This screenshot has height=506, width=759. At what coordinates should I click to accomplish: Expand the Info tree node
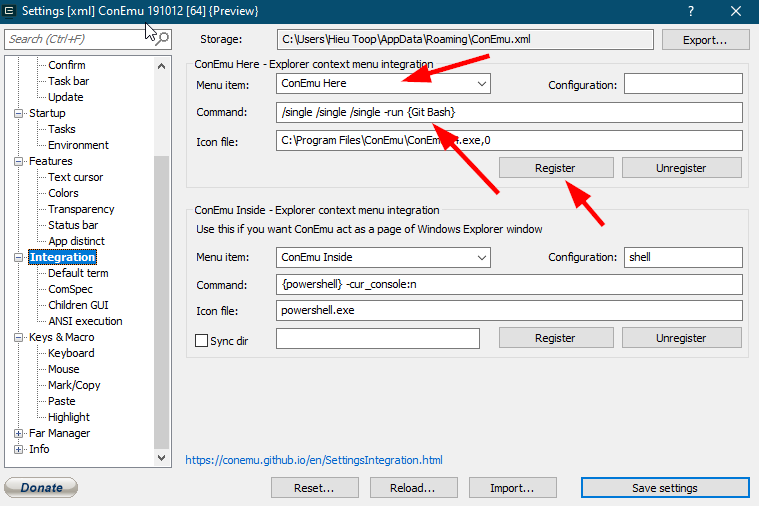coord(19,449)
